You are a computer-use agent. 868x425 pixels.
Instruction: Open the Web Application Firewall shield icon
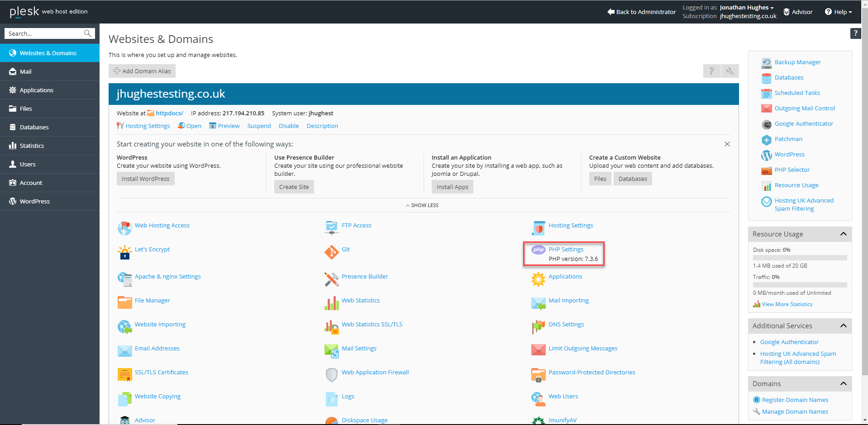click(332, 375)
